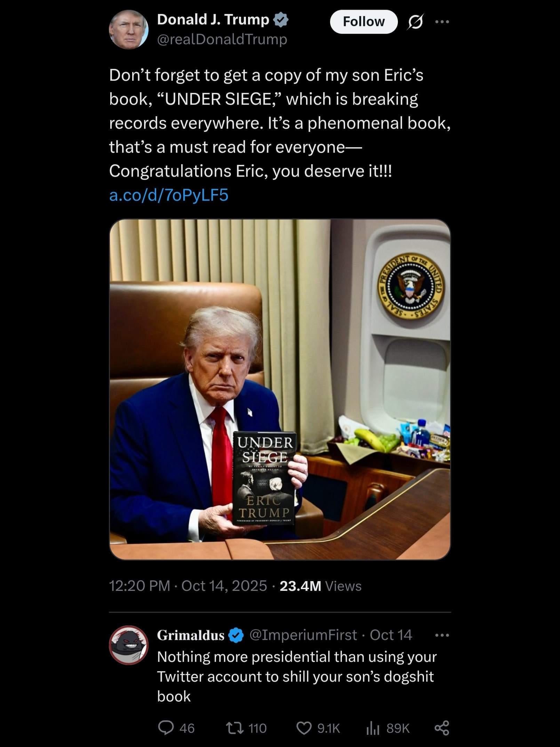Open the Grok icon next to Follow
The height and width of the screenshot is (747, 560).
[x=415, y=22]
